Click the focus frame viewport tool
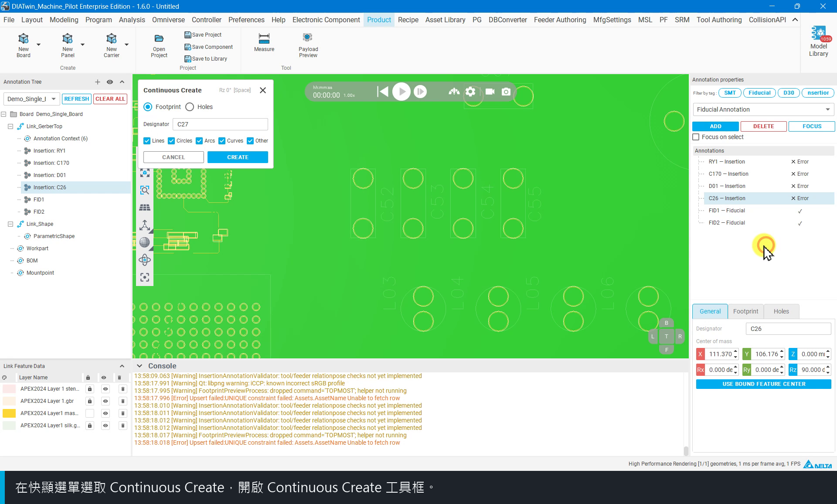The height and width of the screenshot is (504, 837). point(145,277)
